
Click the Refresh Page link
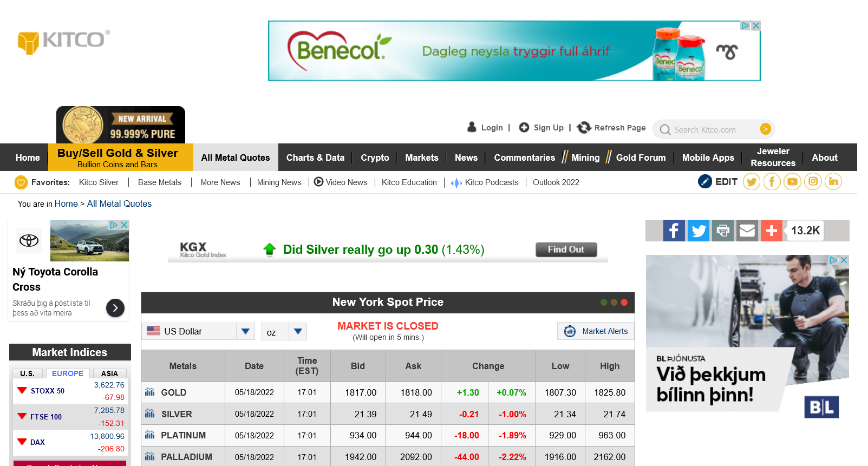tap(612, 128)
